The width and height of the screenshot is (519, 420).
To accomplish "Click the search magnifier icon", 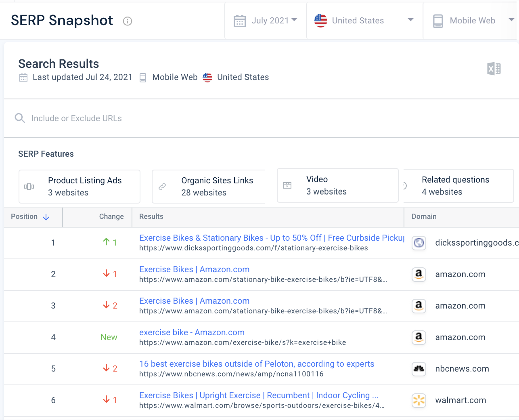I will 20,118.
